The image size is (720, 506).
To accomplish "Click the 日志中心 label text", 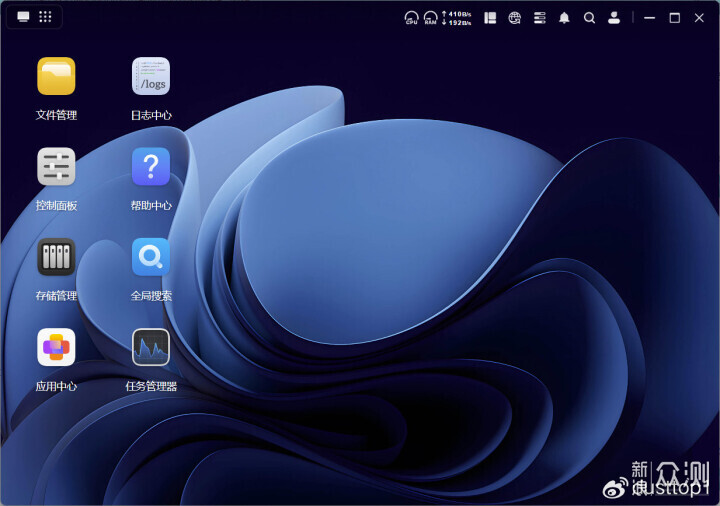I will 151,115.
